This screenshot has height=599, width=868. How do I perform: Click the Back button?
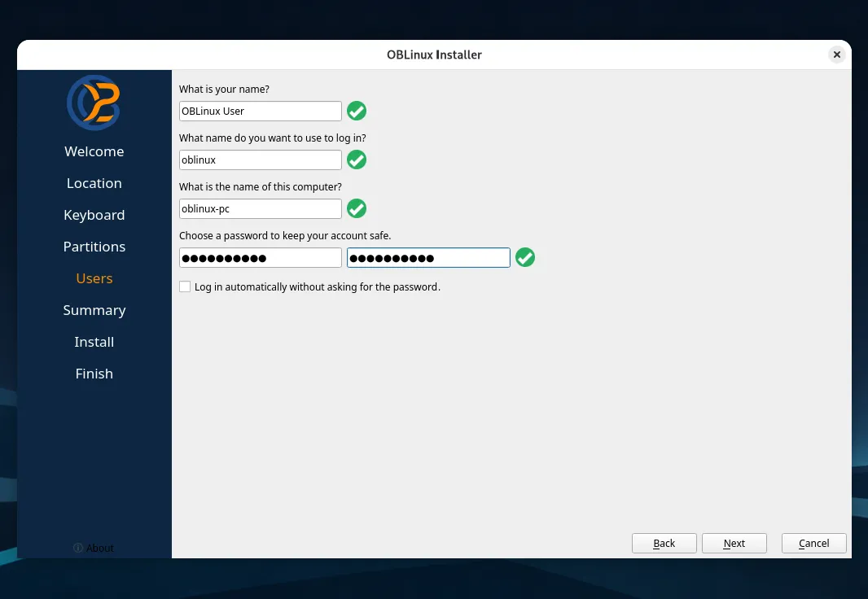click(x=664, y=543)
